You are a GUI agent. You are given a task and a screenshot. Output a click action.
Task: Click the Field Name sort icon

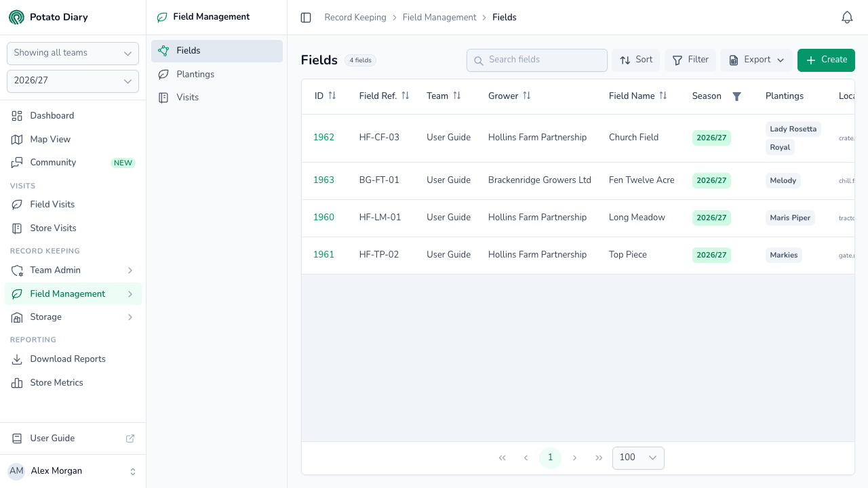pyautogui.click(x=663, y=96)
